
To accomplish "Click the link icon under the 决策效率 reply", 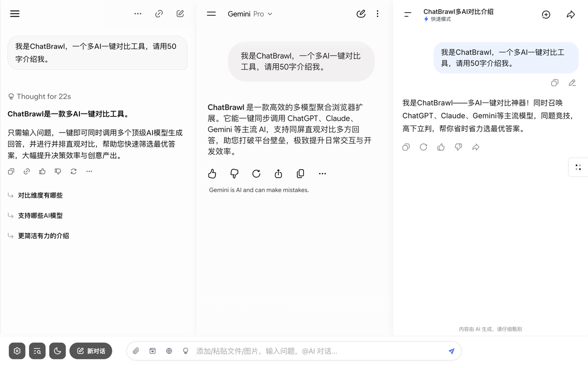I will click(27, 172).
